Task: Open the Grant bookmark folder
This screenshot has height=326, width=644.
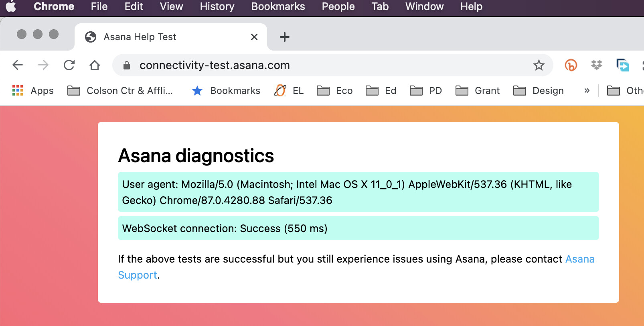Action: pos(478,91)
